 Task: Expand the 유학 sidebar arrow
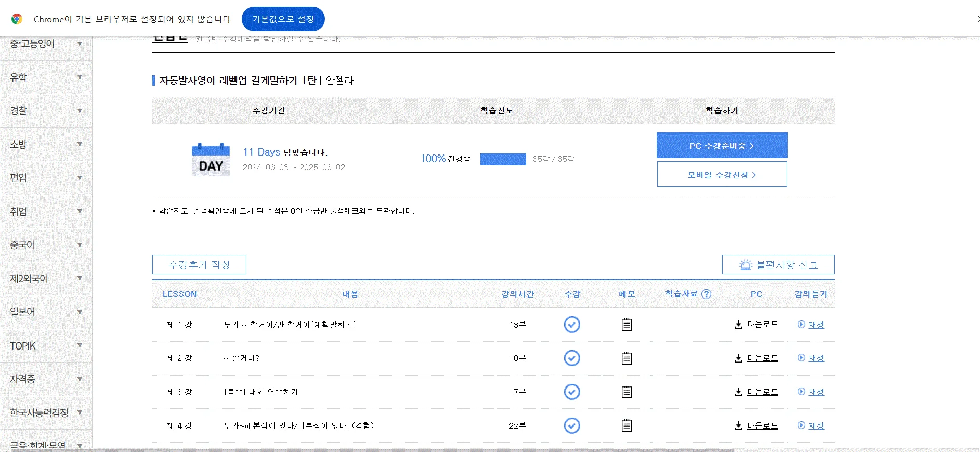pos(80,77)
